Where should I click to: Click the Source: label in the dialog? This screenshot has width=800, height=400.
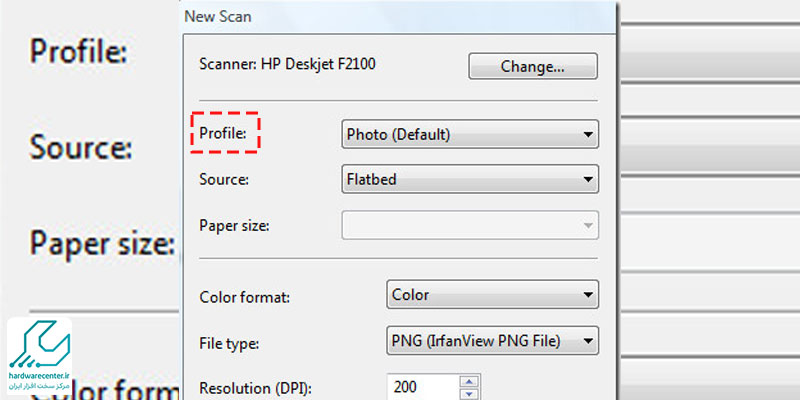click(224, 180)
